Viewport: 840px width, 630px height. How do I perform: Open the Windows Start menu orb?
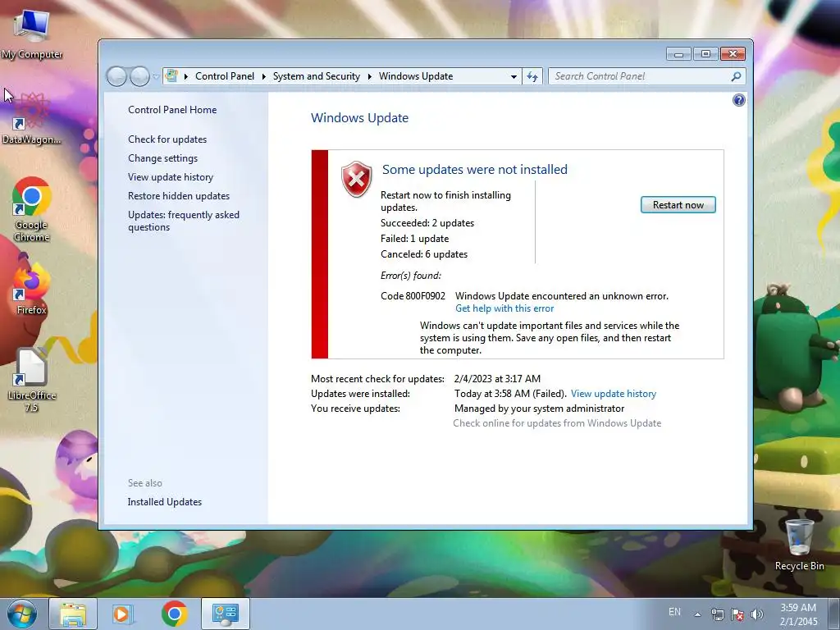click(x=21, y=614)
